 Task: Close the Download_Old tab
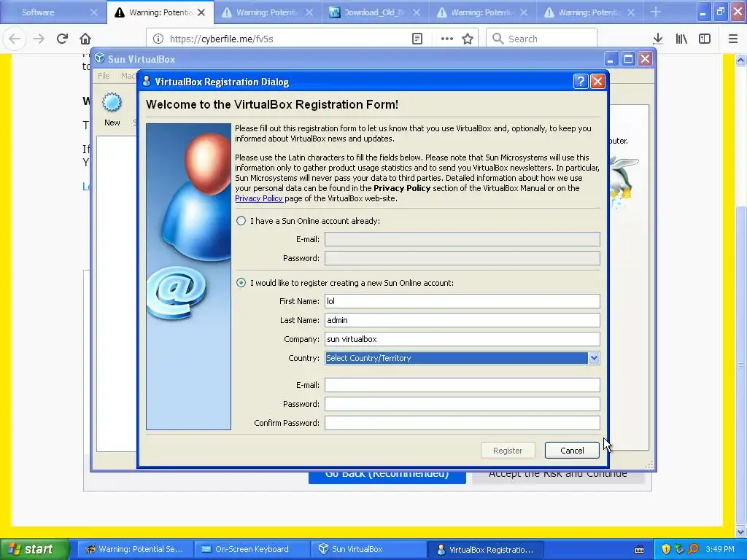click(417, 12)
